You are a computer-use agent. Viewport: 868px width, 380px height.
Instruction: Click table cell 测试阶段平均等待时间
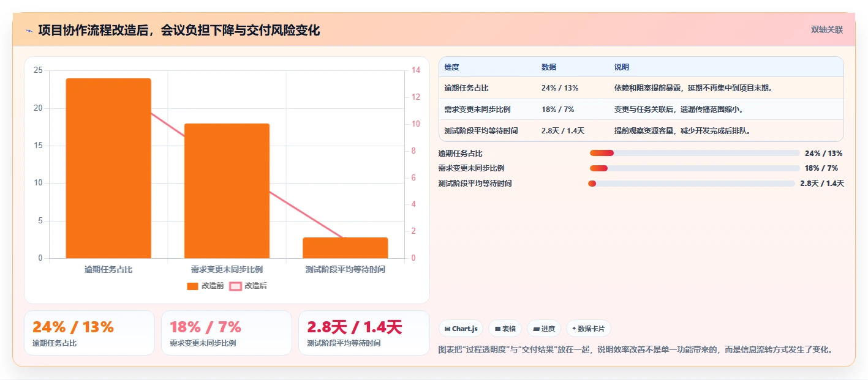pos(481,130)
